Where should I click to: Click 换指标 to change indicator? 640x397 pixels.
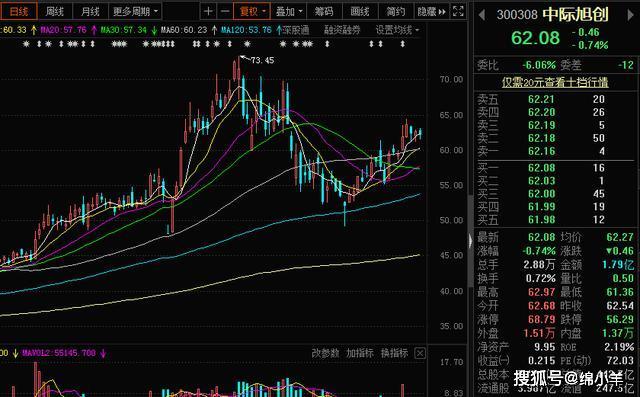[394, 353]
